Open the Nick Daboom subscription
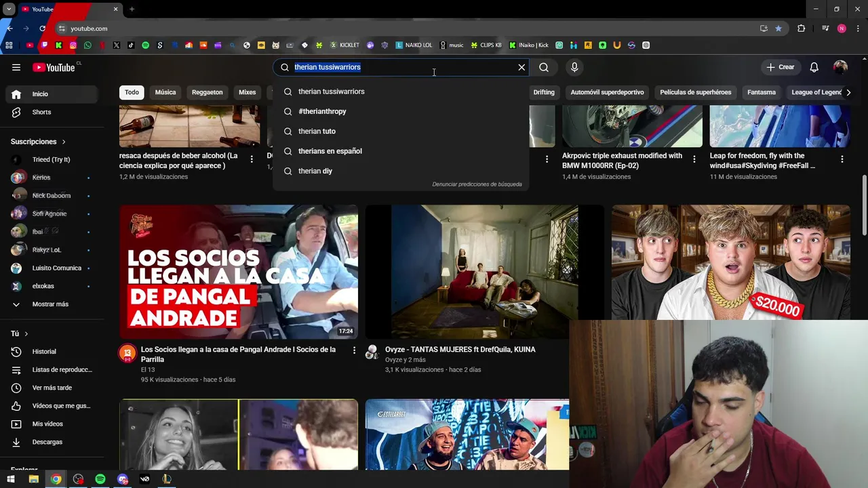868x488 pixels. (x=51, y=196)
